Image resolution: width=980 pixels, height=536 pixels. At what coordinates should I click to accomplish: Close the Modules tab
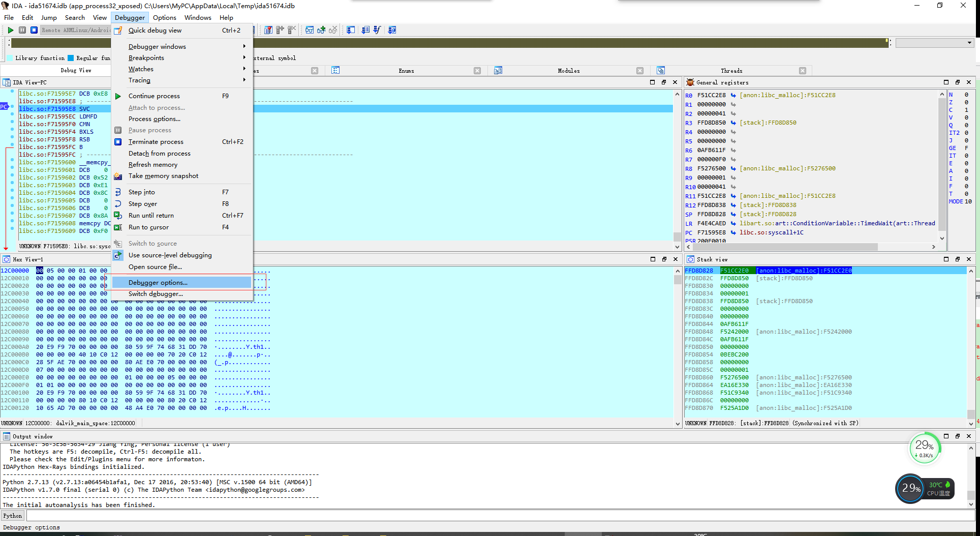[x=639, y=71]
